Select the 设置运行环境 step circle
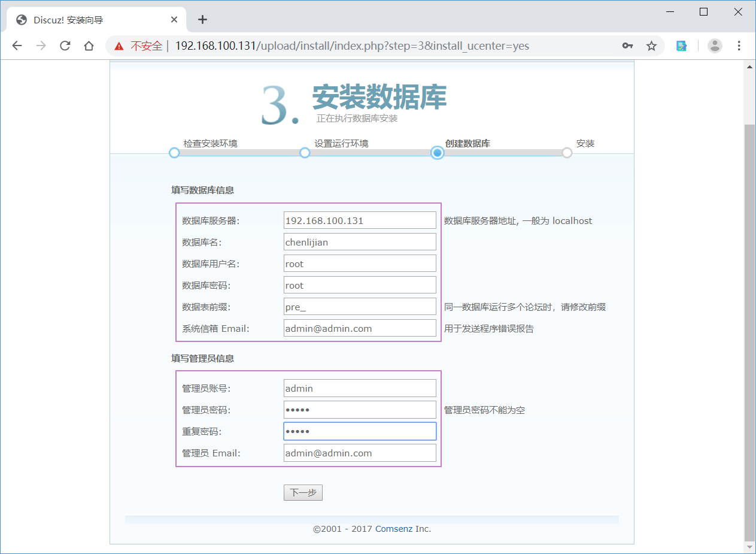This screenshot has height=554, width=756. 305,153
